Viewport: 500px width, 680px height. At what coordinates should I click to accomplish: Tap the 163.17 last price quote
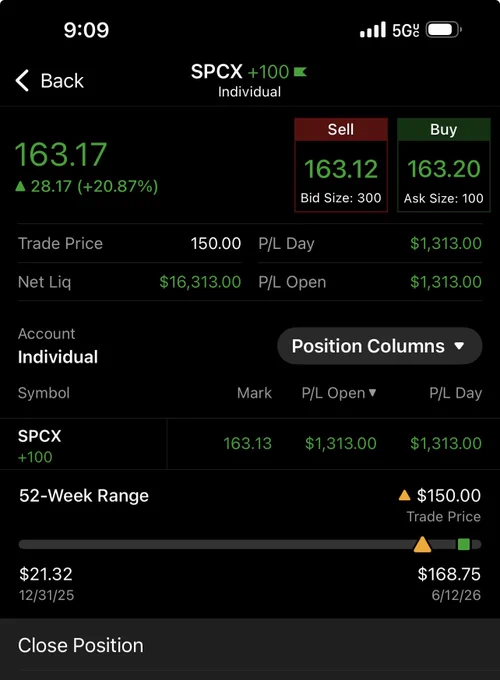[x=61, y=154]
